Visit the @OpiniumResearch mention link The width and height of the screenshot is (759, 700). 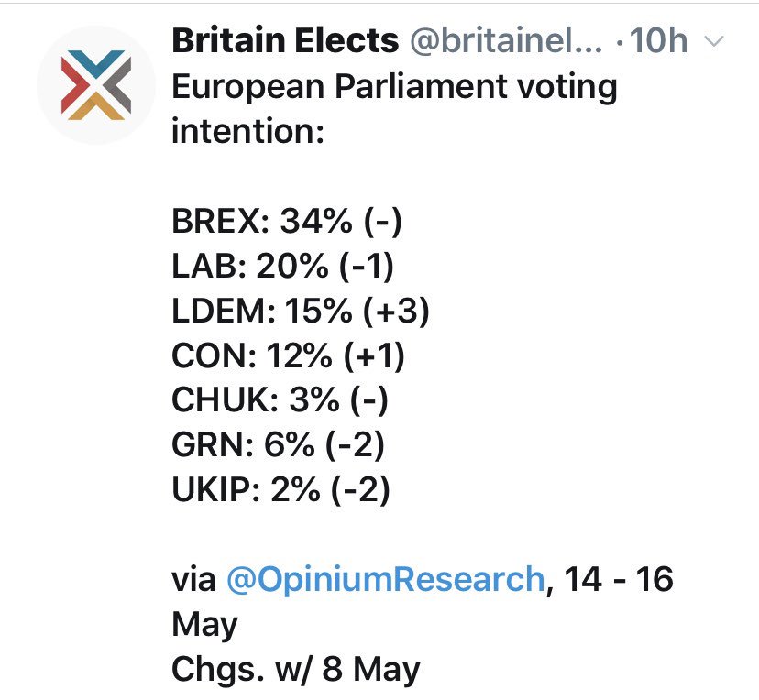(x=385, y=579)
